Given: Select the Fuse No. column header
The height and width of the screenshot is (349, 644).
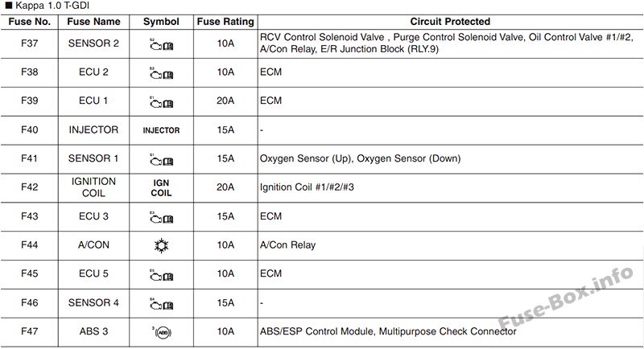Looking at the screenshot, I should click(30, 22).
